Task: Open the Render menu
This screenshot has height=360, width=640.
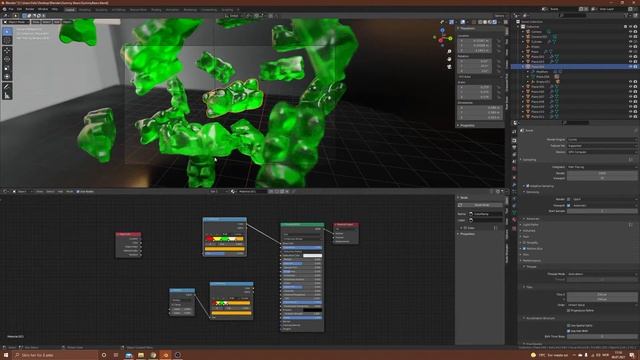Action: (30, 9)
